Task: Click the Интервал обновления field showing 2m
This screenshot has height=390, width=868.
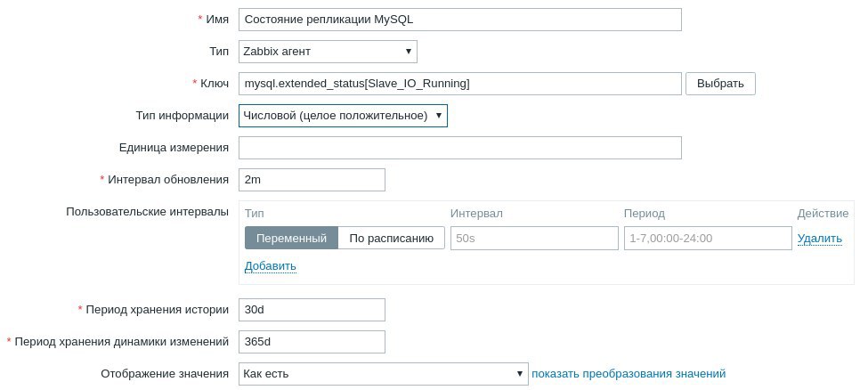Action: pyautogui.click(x=312, y=180)
